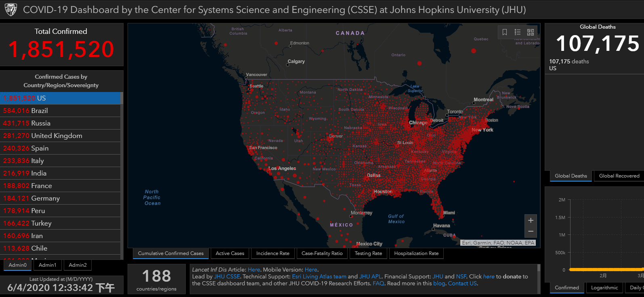This screenshot has width=644, height=297.
Task: Switch to Admin2 tab
Action: point(78,265)
